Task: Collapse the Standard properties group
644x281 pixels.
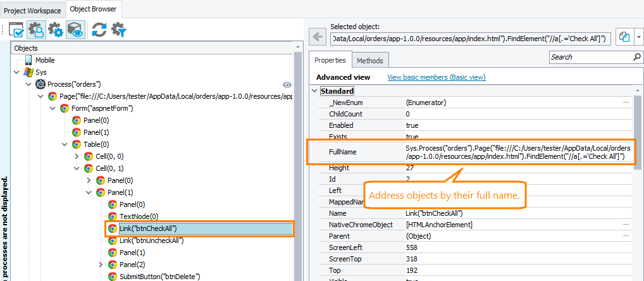Action: pos(315,91)
